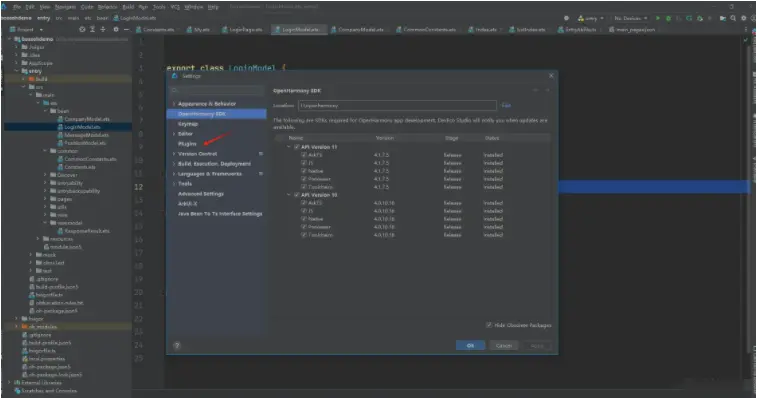
Task: Switch to LoginPage.ets editor tab
Action: click(x=242, y=29)
